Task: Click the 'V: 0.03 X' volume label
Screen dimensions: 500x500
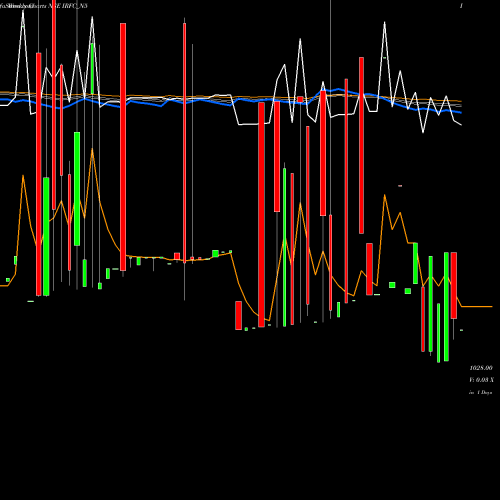Action: tap(481, 380)
